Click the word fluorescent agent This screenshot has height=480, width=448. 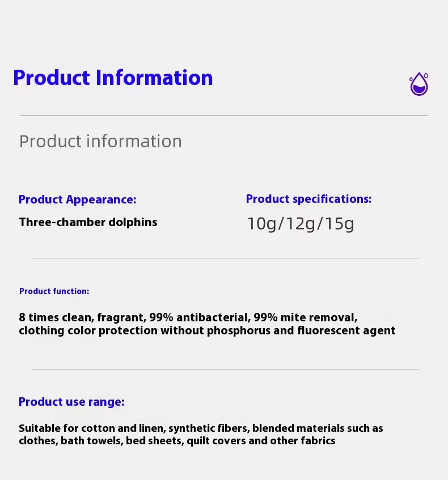click(346, 330)
